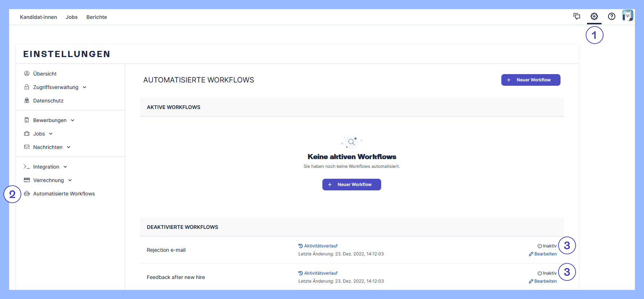Image resolution: width=644 pixels, height=299 pixels.
Task: Click the settings gear icon
Action: [x=594, y=16]
